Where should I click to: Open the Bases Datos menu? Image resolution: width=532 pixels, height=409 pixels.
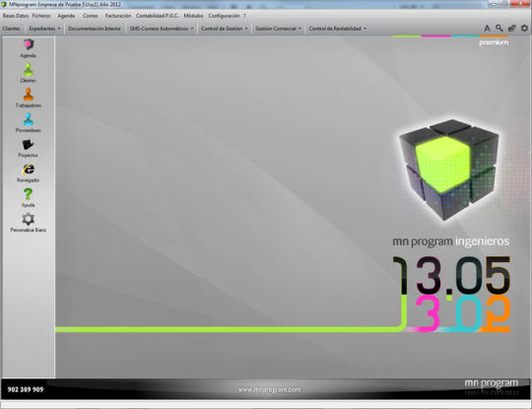(16, 16)
